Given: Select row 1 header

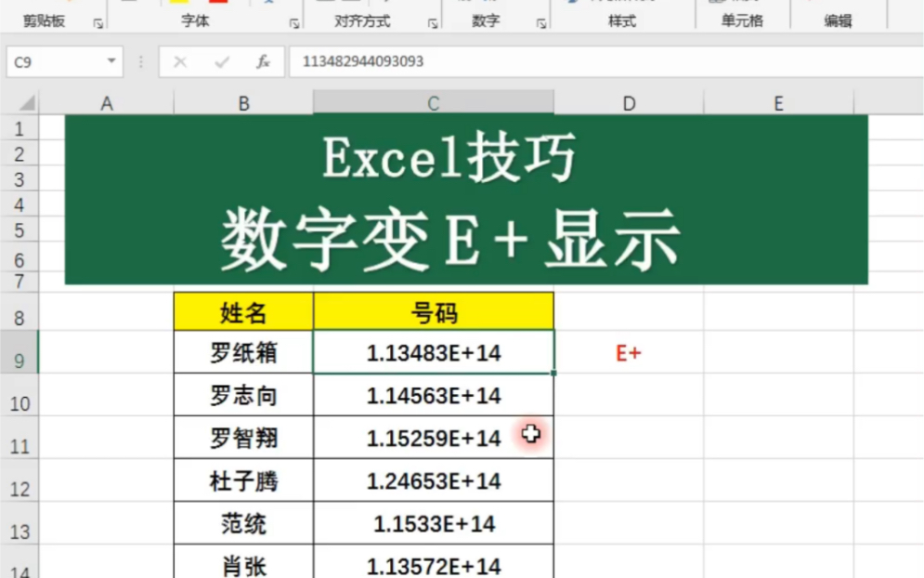Looking at the screenshot, I should click(19, 128).
